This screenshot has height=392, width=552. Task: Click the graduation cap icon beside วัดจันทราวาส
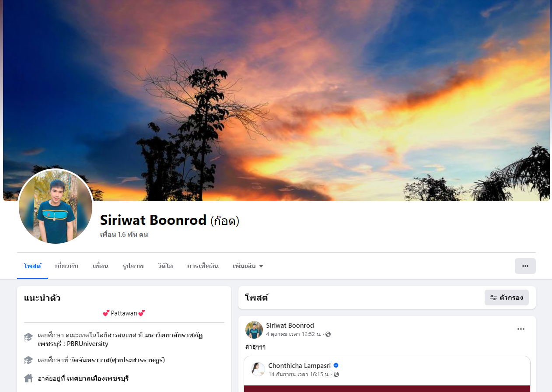pos(28,360)
